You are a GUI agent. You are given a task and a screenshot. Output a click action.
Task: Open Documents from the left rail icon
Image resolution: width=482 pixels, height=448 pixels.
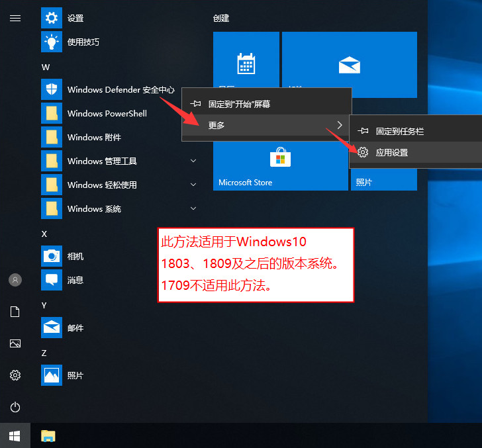(x=15, y=312)
